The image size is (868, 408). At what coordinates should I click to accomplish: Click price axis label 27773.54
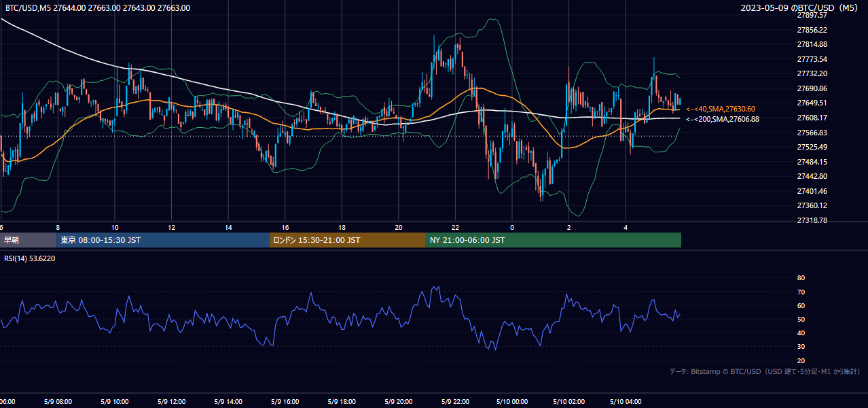coord(812,59)
